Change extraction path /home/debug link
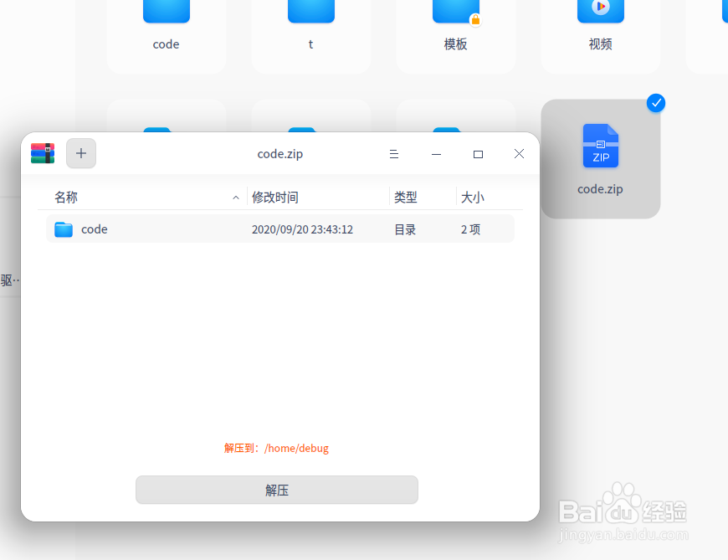This screenshot has height=560, width=728. (297, 448)
